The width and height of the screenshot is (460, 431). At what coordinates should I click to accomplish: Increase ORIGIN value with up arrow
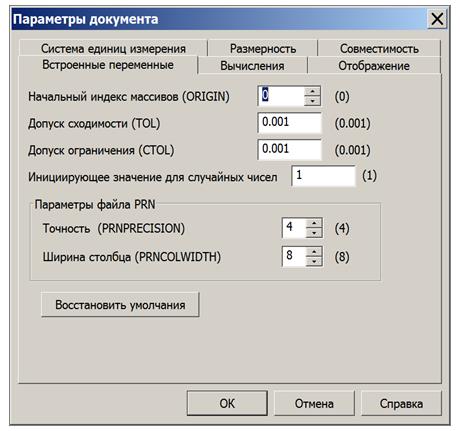pyautogui.click(x=312, y=91)
